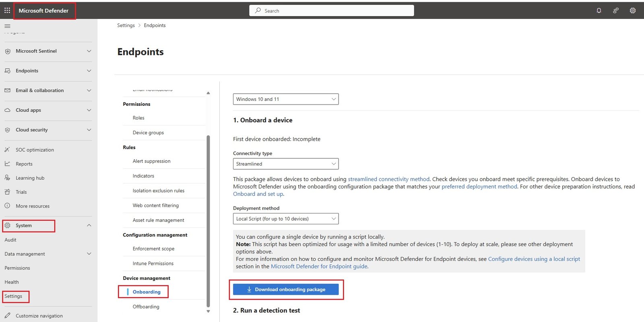Viewport: 644px width, 322px height.
Task: Expand the Endpoints navigation section
Action: [89, 71]
